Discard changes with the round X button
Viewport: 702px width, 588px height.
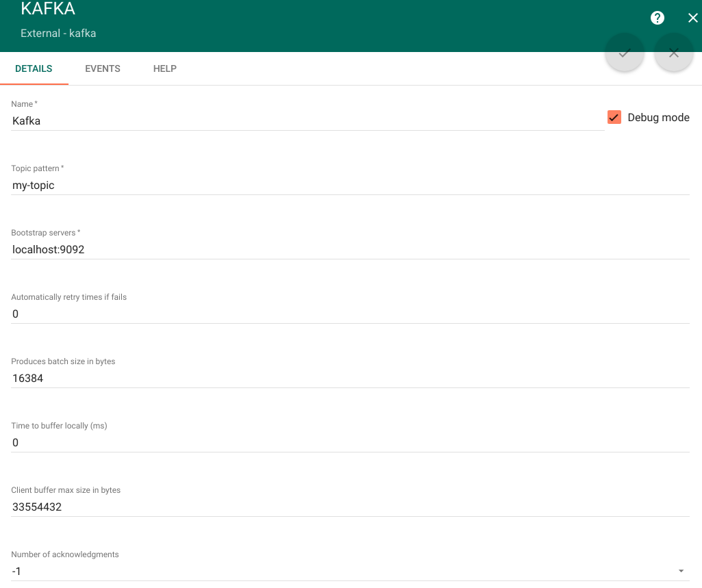tap(674, 53)
